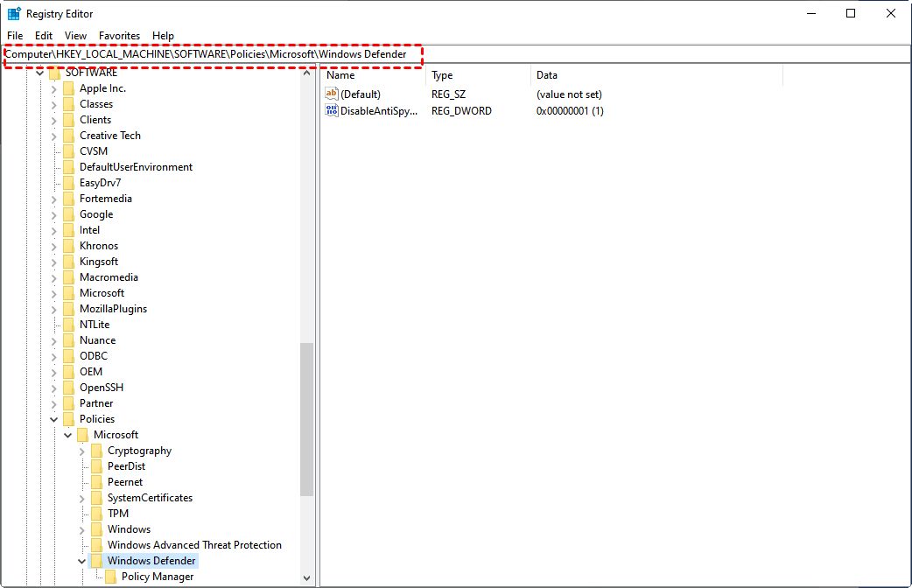
Task: Select the Windows key under Microsoft
Action: pos(130,529)
